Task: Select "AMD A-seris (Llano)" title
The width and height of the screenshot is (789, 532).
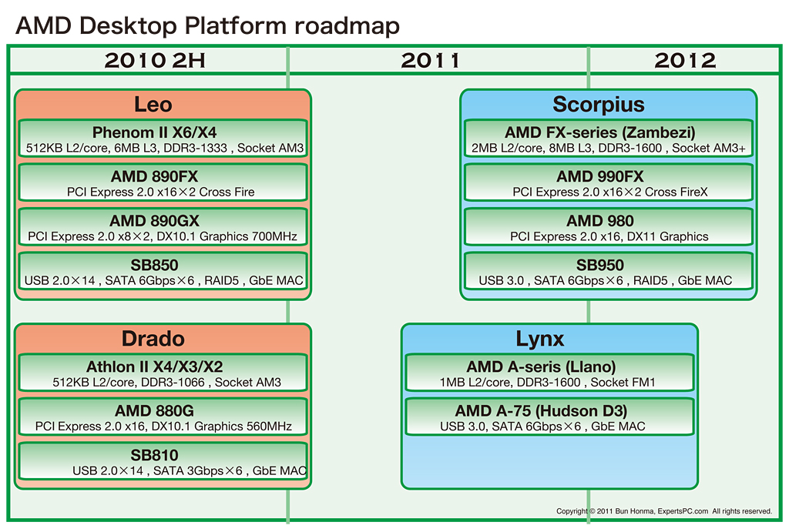Action: (x=541, y=366)
